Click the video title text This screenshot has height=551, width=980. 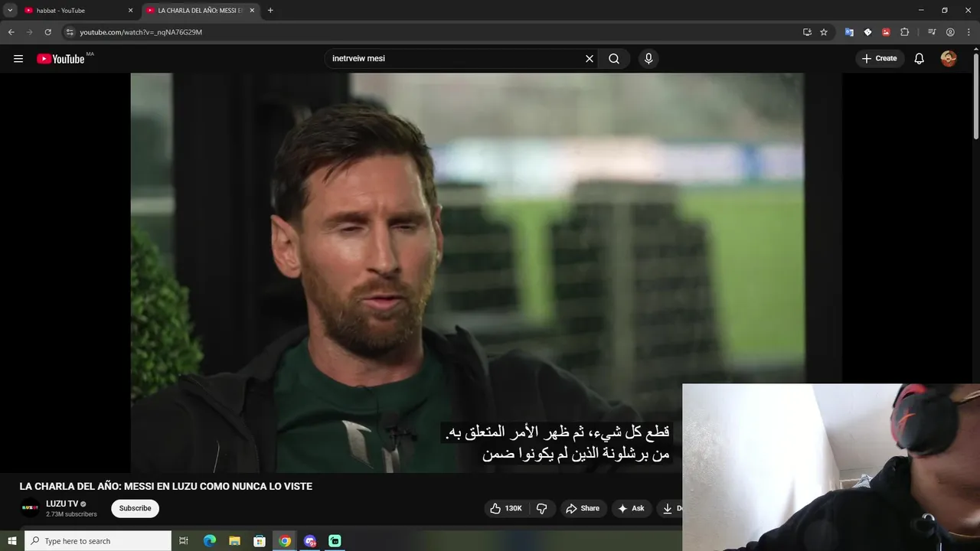coord(166,487)
